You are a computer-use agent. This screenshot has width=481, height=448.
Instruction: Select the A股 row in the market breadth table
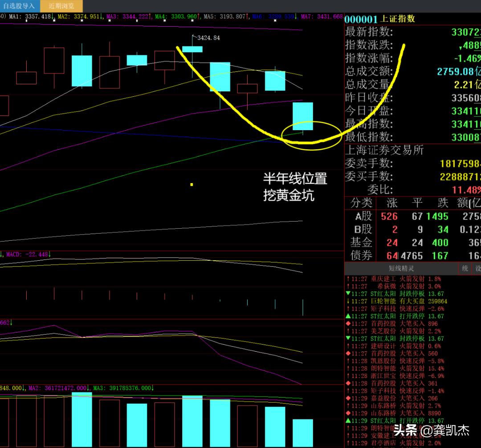(363, 217)
